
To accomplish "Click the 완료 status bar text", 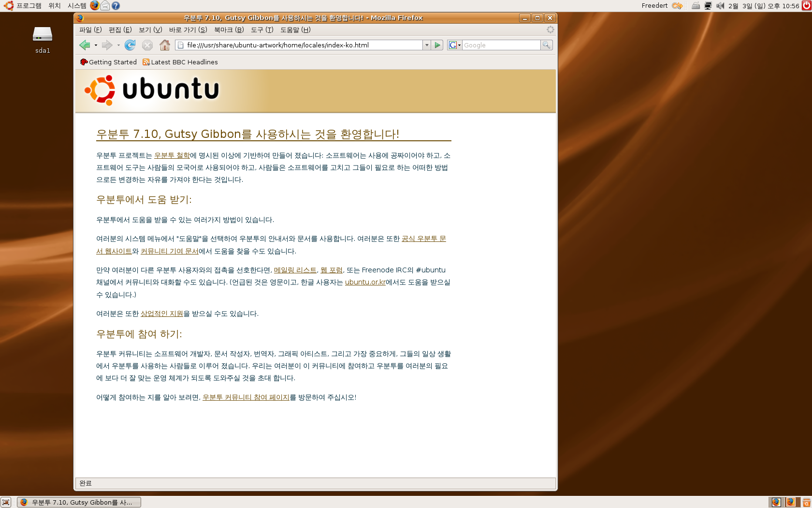I will click(x=86, y=483).
